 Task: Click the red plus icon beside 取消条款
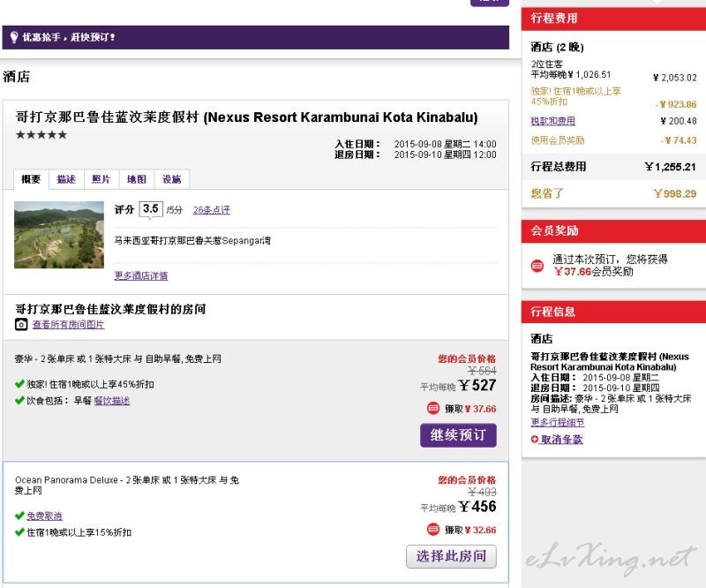point(535,440)
